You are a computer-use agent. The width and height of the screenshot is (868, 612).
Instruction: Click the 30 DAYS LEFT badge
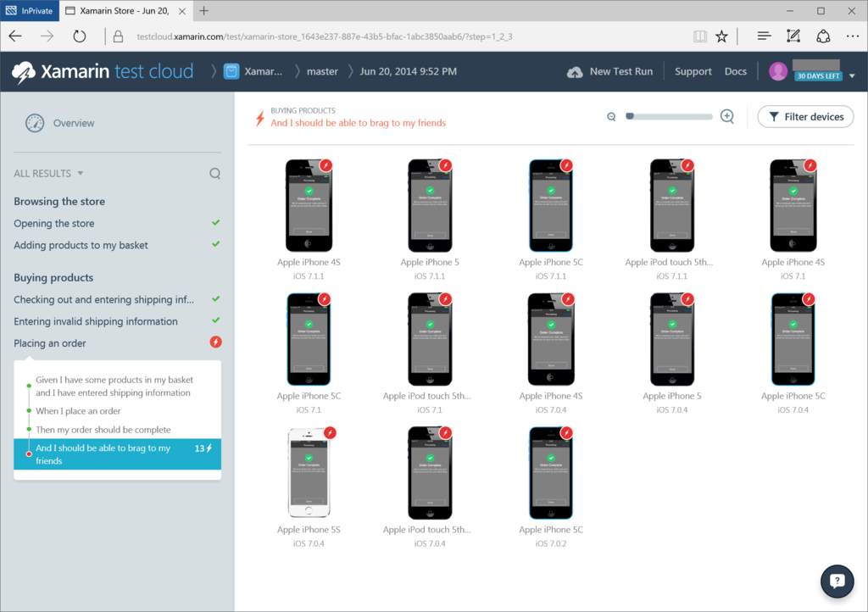[x=818, y=76]
